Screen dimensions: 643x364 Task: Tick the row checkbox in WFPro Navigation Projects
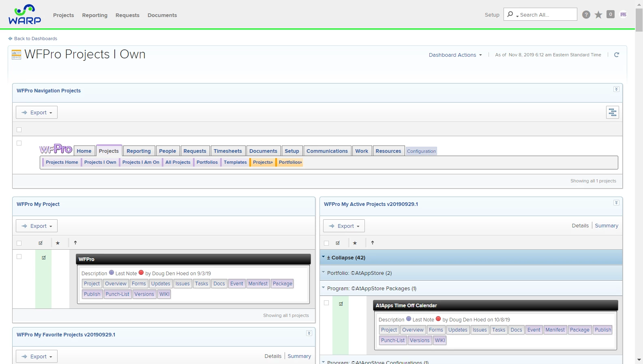(19, 143)
